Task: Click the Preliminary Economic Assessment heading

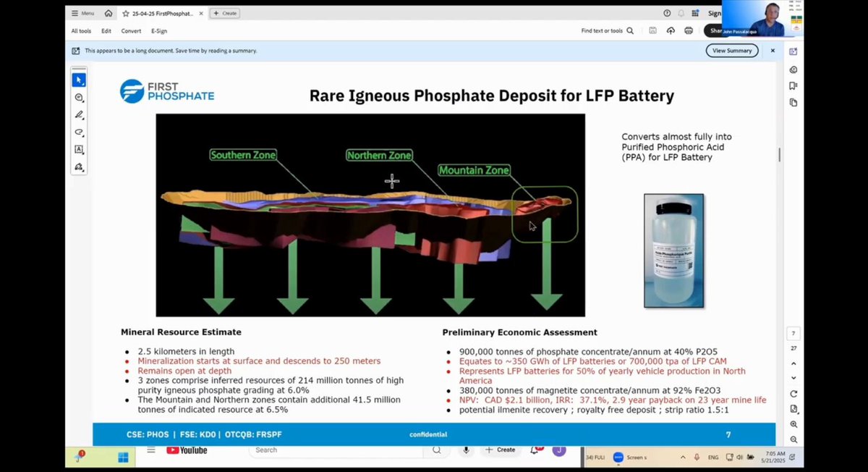Action: (x=520, y=332)
